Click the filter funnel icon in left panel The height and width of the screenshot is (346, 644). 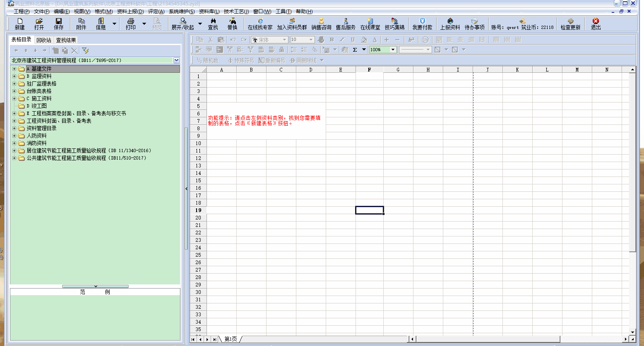tap(85, 50)
